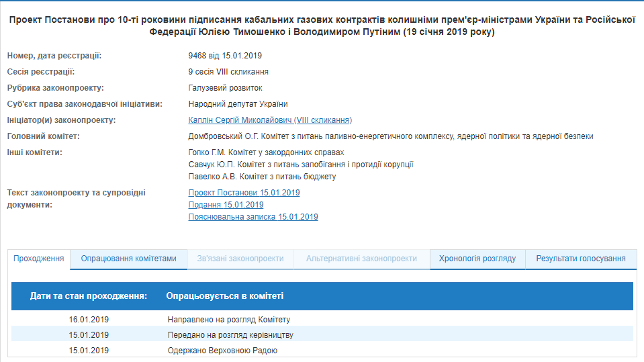The image size is (644, 362).
Task: Click 'Савчук Ю.П.' anti-corruption committee line
Action: coord(301,165)
